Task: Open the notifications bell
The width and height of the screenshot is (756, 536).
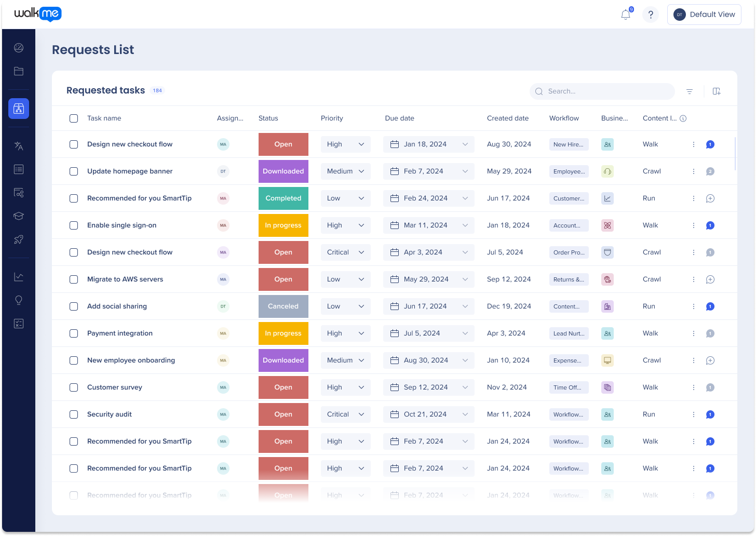Action: tap(625, 15)
